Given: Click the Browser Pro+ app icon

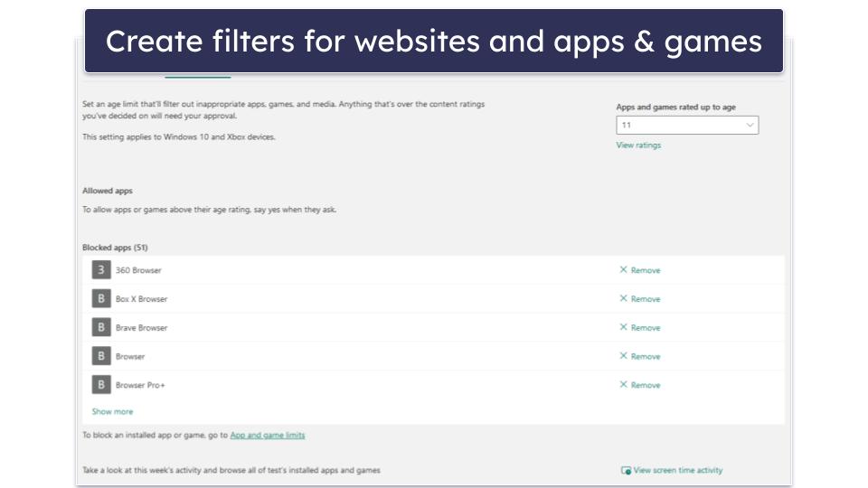Looking at the screenshot, I should (x=101, y=385).
